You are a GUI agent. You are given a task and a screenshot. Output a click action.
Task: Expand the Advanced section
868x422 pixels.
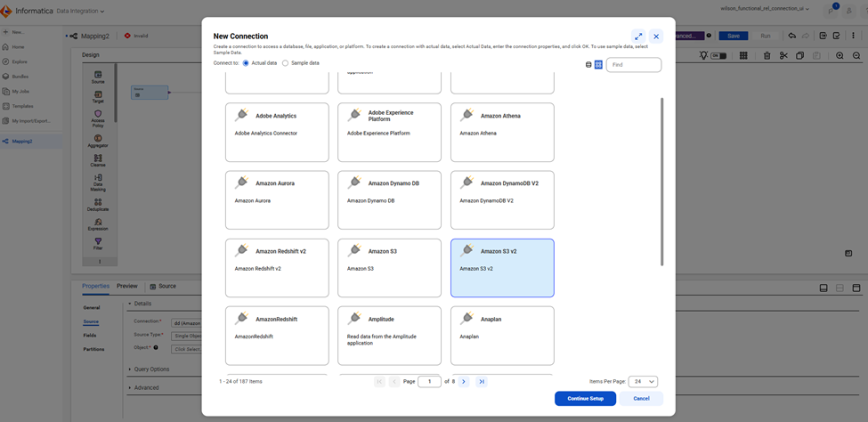pos(130,387)
